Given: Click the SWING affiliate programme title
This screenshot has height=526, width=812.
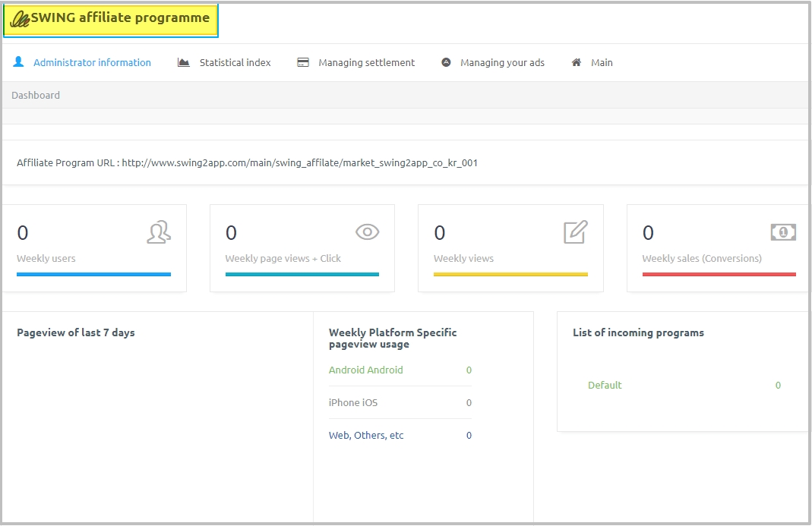Looking at the screenshot, I should tap(120, 18).
